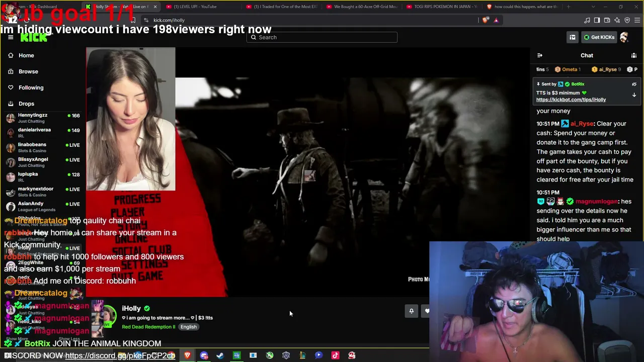The width and height of the screenshot is (644, 362).
Task: Open the Brave Wallet icon
Action: (x=607, y=20)
